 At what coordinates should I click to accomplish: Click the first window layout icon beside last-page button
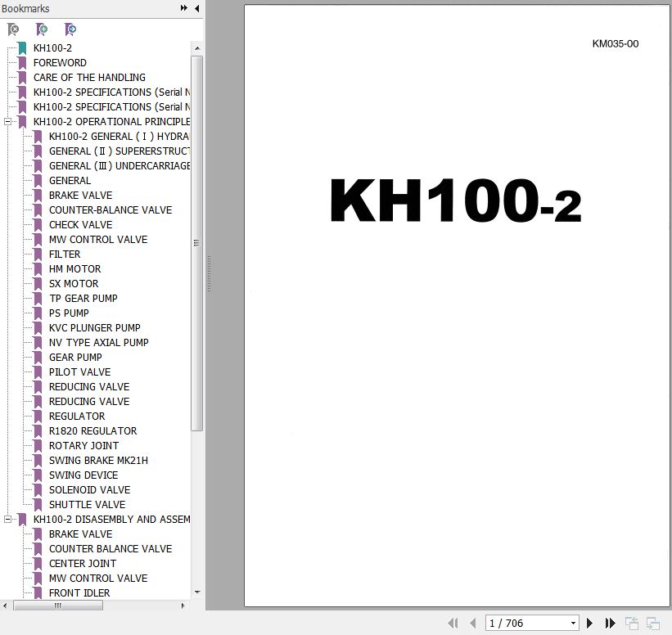click(632, 623)
